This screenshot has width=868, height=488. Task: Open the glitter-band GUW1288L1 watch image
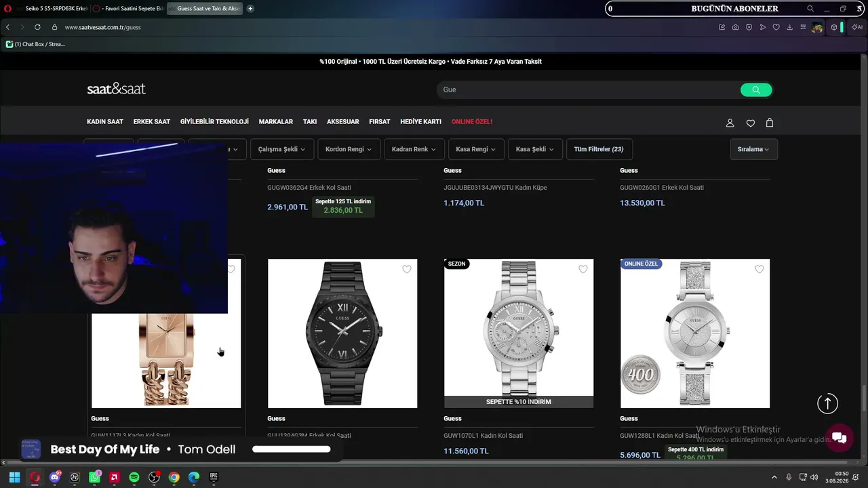point(695,333)
